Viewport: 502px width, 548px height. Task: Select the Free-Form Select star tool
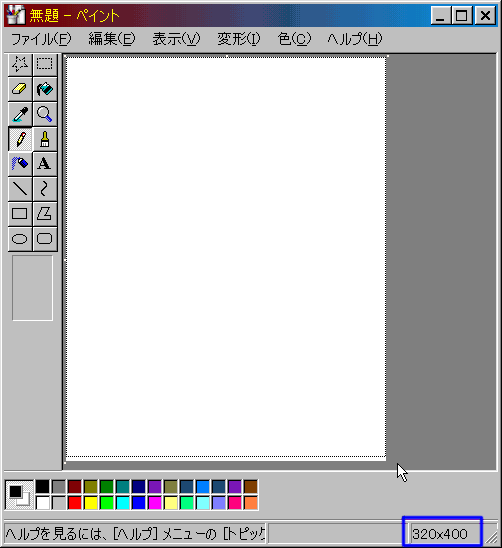(x=20, y=64)
